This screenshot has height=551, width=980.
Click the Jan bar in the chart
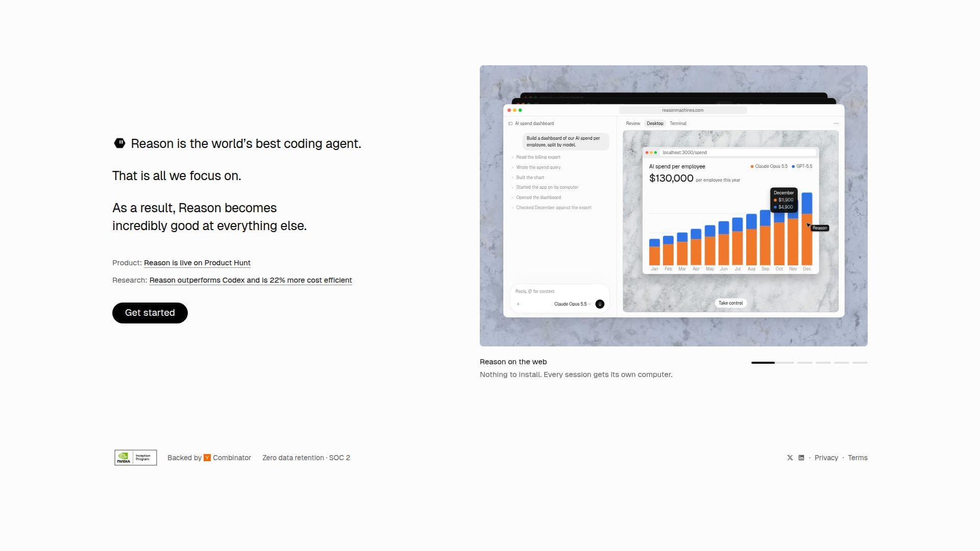click(x=654, y=252)
